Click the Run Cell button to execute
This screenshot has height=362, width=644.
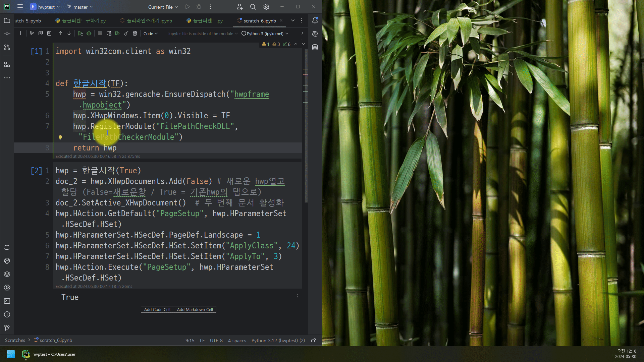(80, 34)
